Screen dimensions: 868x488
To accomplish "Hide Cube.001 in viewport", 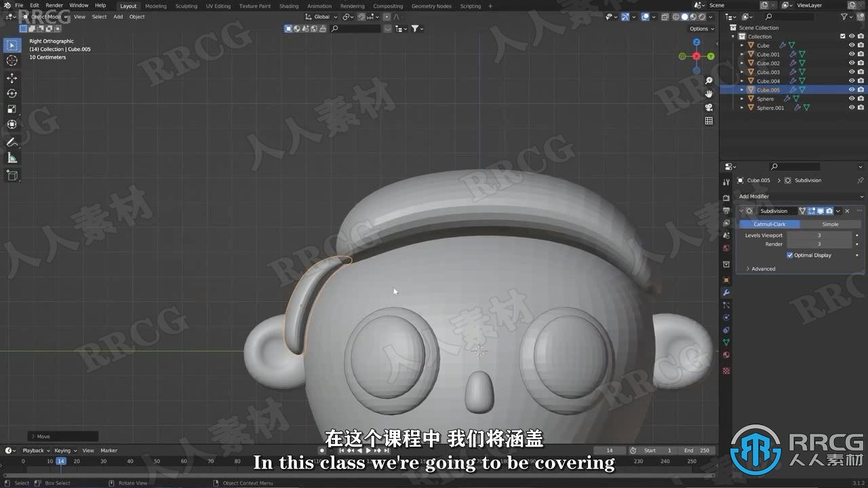I will point(852,54).
